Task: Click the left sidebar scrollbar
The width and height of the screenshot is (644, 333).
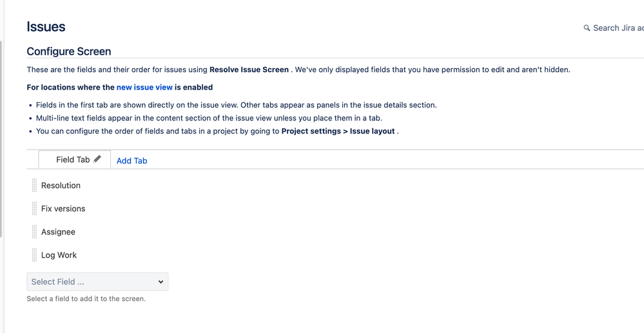Action: (1, 138)
